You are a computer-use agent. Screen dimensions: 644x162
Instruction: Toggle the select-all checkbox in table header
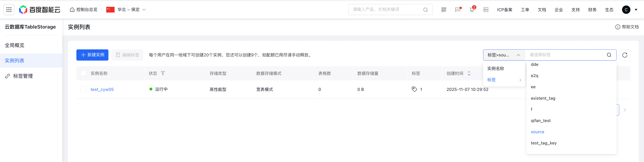click(x=83, y=73)
